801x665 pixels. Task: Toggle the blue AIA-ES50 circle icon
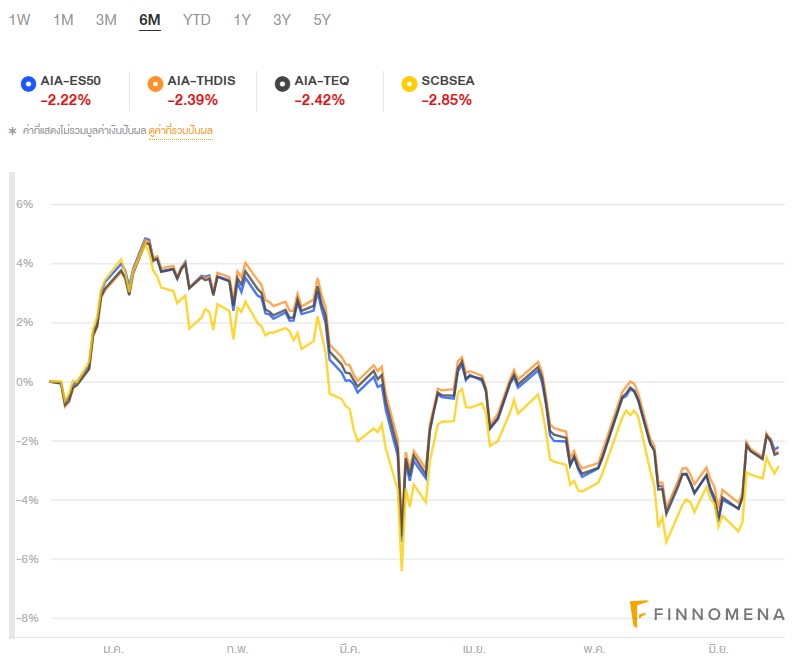(x=28, y=82)
